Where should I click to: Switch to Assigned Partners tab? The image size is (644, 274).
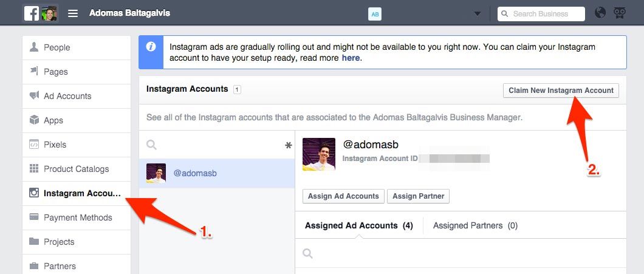coord(475,225)
